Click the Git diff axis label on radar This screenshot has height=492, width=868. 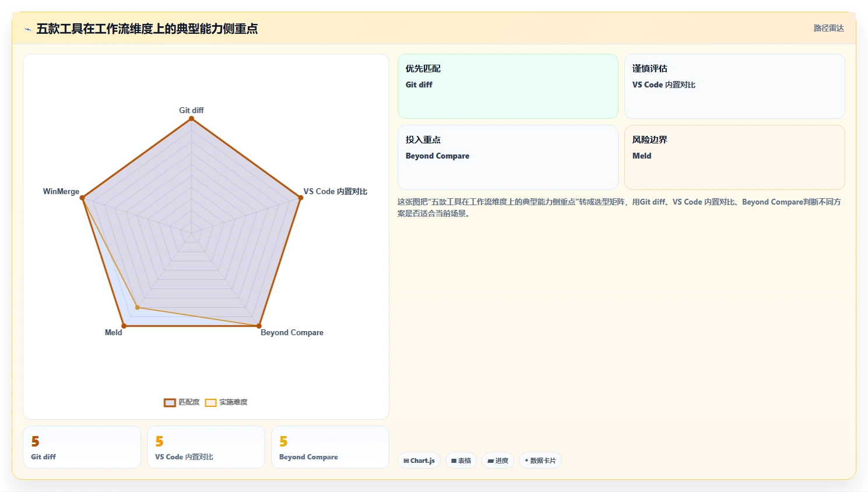point(191,110)
